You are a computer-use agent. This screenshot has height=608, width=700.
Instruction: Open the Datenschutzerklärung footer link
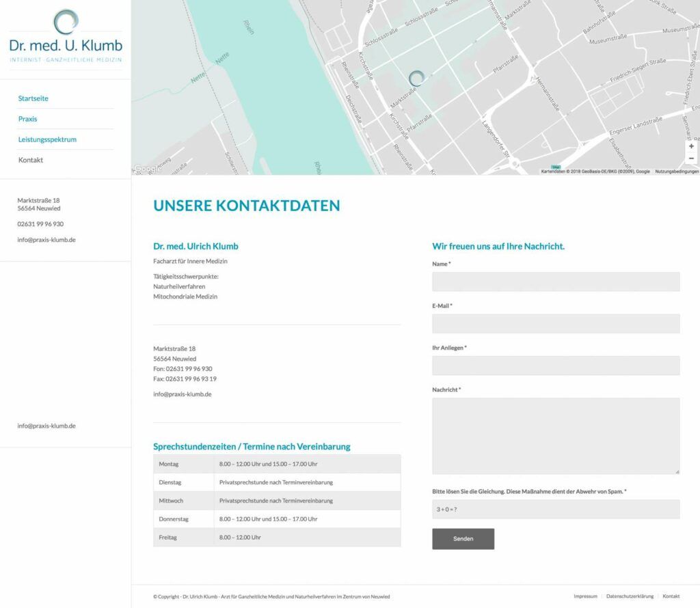(x=630, y=596)
